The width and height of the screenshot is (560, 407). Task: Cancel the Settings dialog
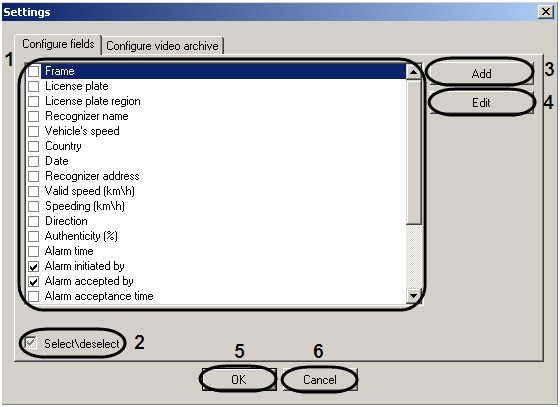pos(320,379)
